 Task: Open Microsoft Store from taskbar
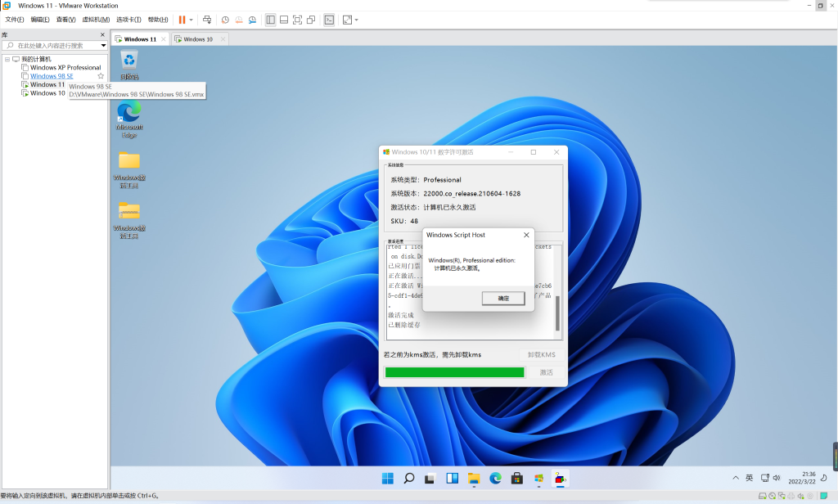517,479
